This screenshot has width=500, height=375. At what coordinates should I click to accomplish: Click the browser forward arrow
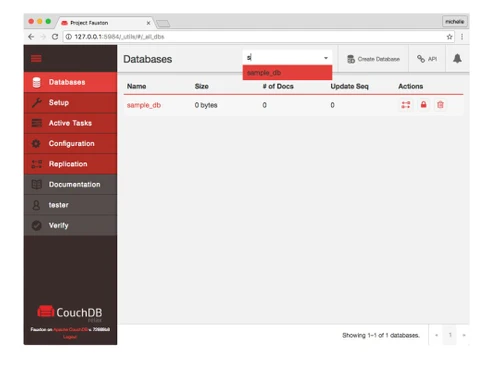[43, 37]
